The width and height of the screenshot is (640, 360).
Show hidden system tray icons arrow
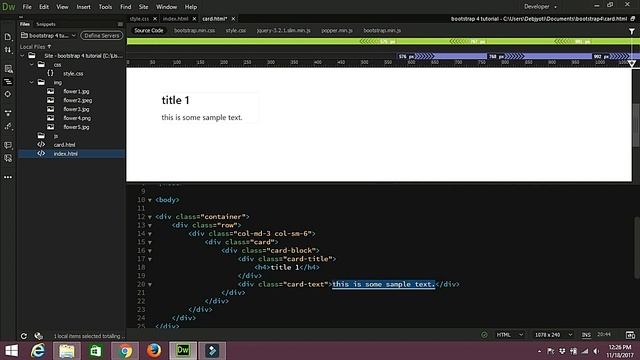(539, 351)
